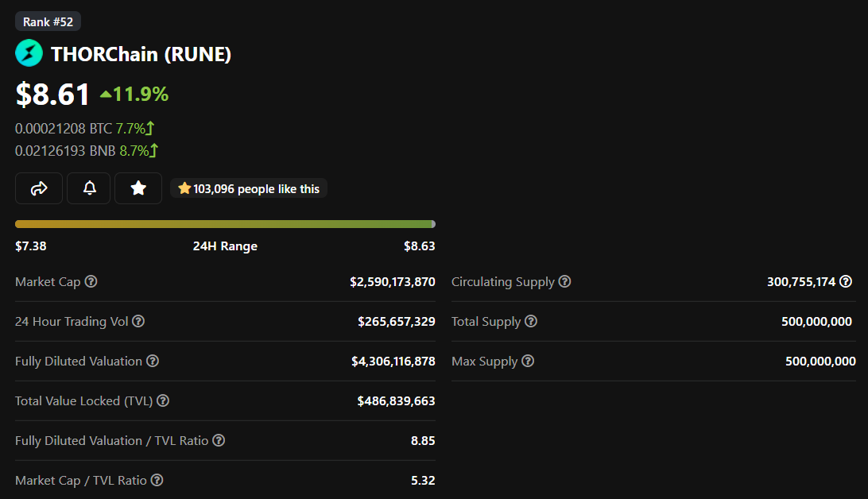Click the THORChain (RUNE) title
Image resolution: width=868 pixels, height=499 pixels.
pos(141,54)
